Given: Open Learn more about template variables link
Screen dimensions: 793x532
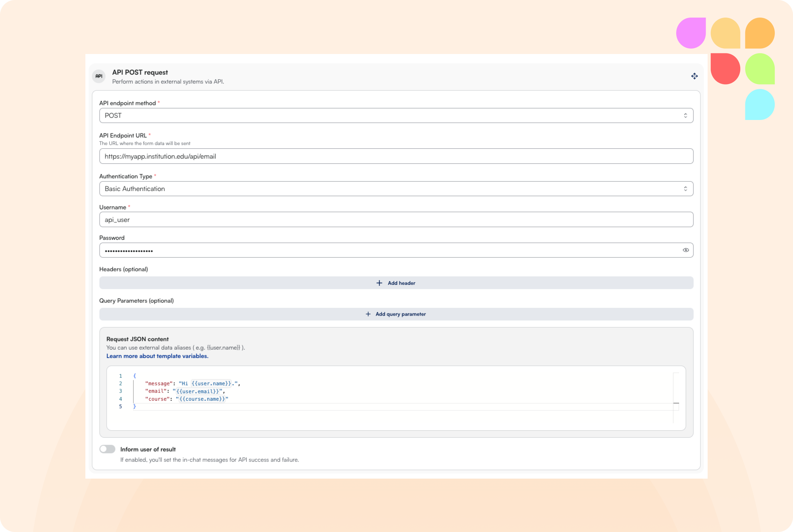Looking at the screenshot, I should point(157,356).
